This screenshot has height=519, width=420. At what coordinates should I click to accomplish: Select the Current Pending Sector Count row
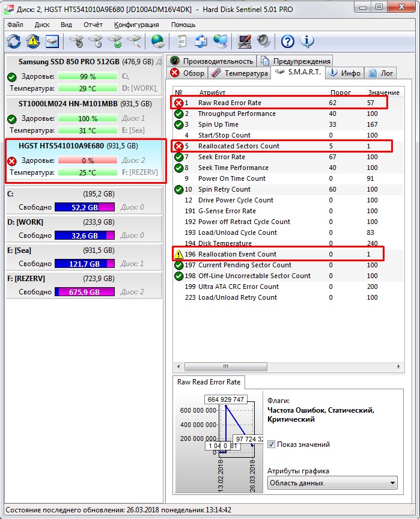[x=288, y=265]
